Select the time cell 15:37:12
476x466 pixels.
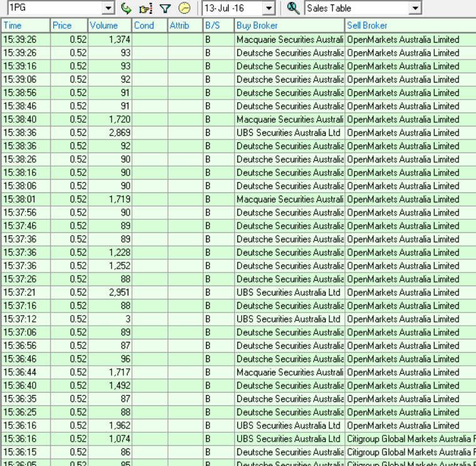click(x=26, y=319)
